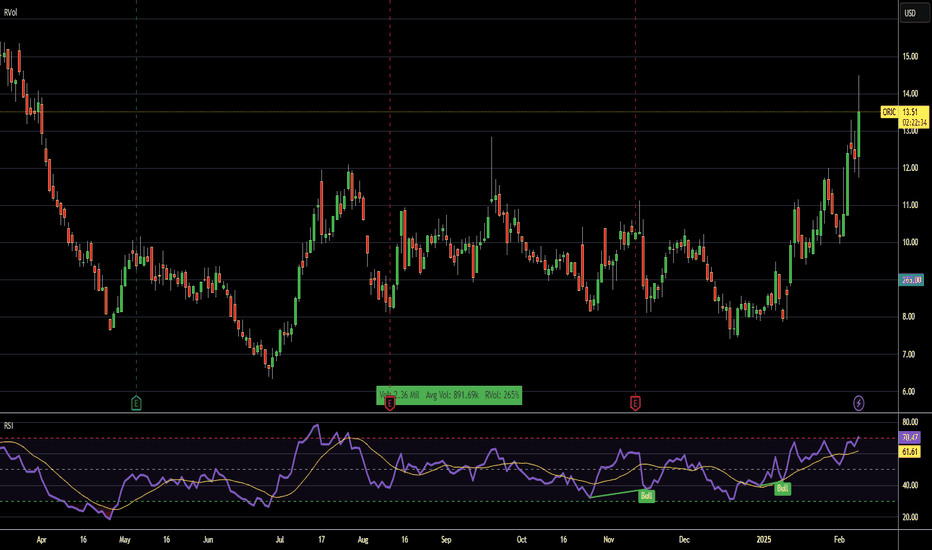Click the 8.00 price axis label
The image size is (932, 550).
tap(909, 317)
